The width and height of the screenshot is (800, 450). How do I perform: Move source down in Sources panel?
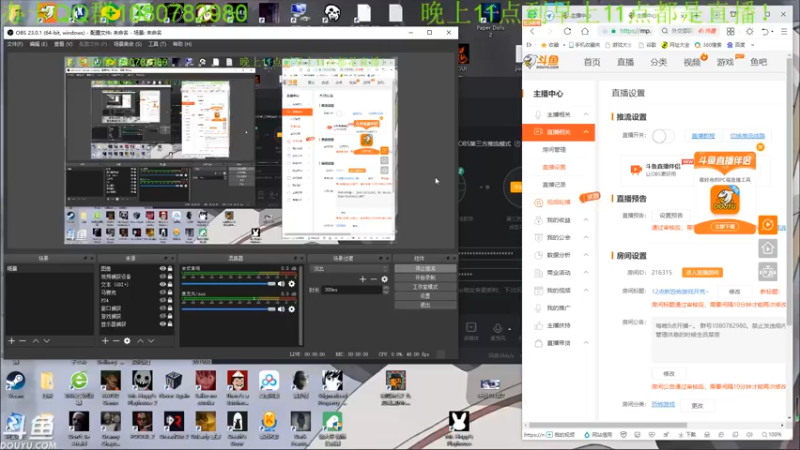coord(151,340)
